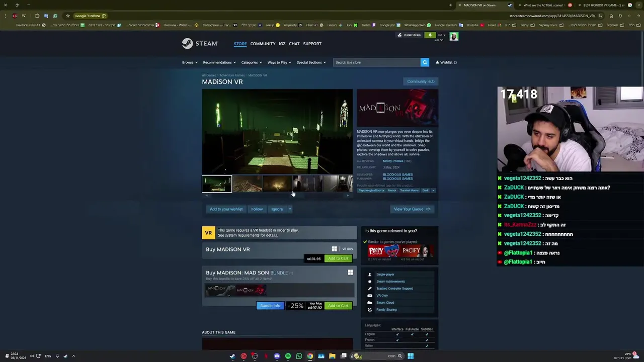This screenshot has height=362, width=644.
Task: Click the Pacify similar game image
Action: coord(417,251)
